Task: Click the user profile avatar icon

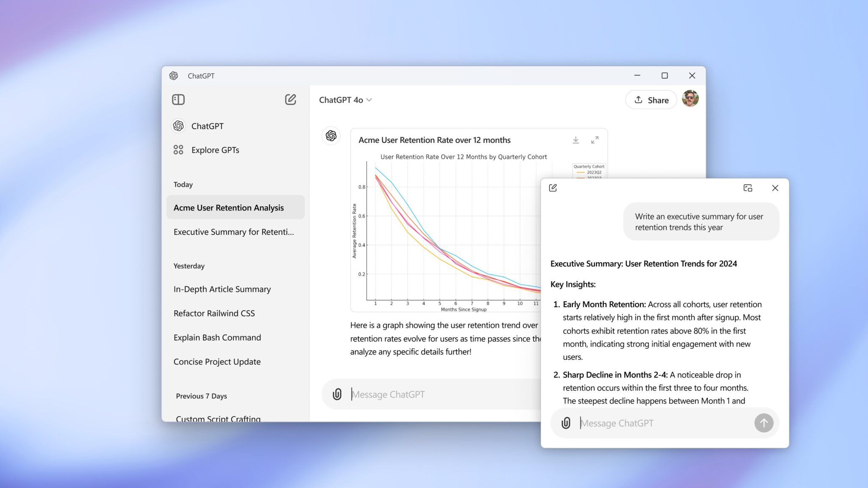Action: [x=689, y=100]
